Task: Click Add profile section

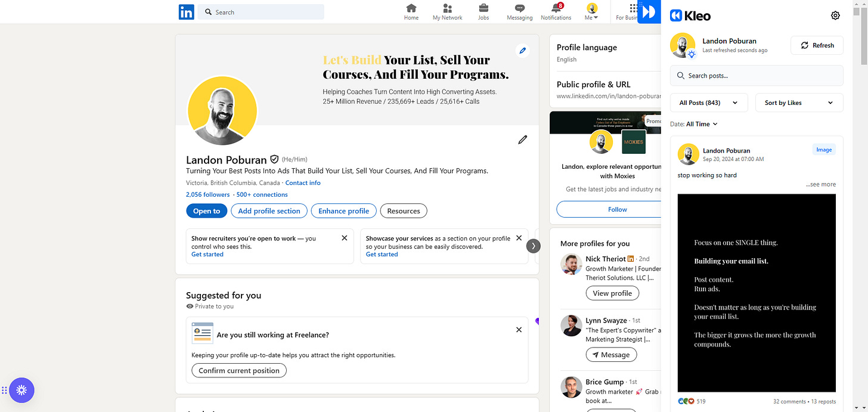Action: (269, 211)
